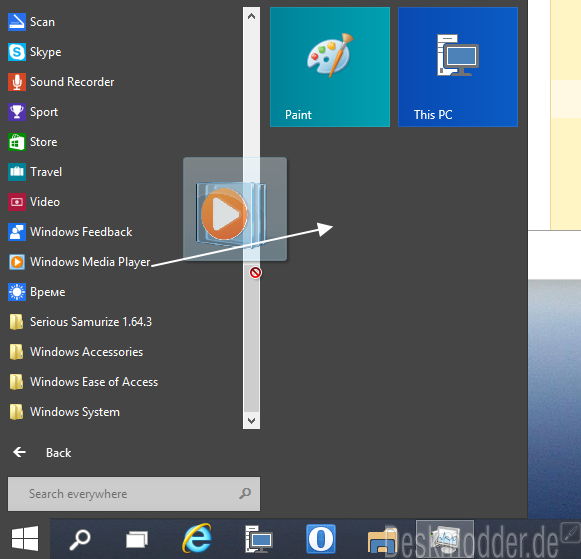Screen dimensions: 581x559
Task: Expand the Windows System folder
Action: point(64,412)
